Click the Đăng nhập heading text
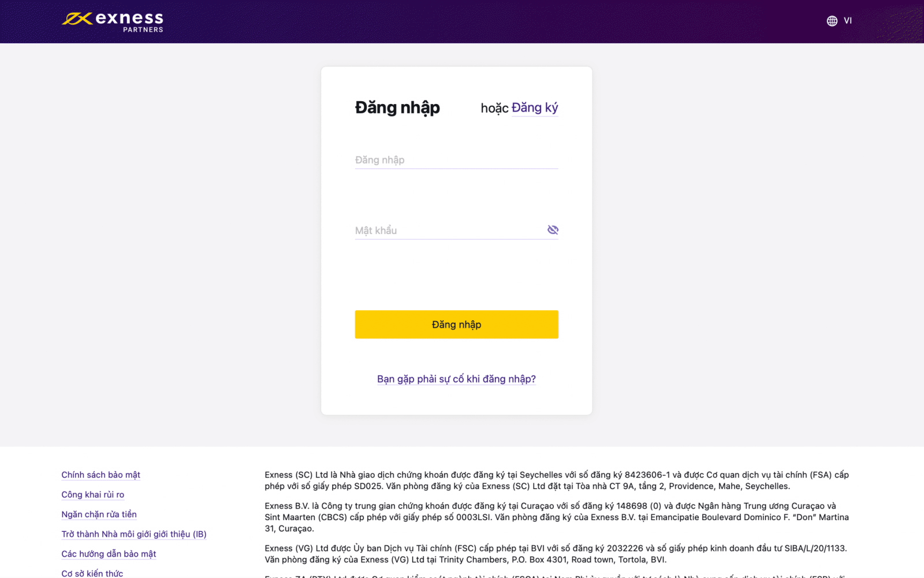Viewport: 924px width, 578px height. (397, 108)
